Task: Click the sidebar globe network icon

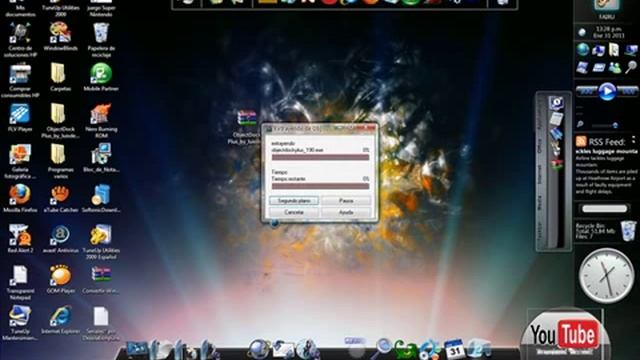Action: (x=583, y=50)
